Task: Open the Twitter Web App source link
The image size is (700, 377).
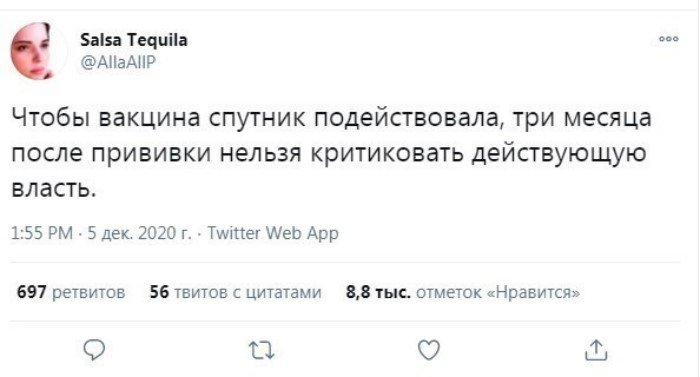Action: coord(273,233)
